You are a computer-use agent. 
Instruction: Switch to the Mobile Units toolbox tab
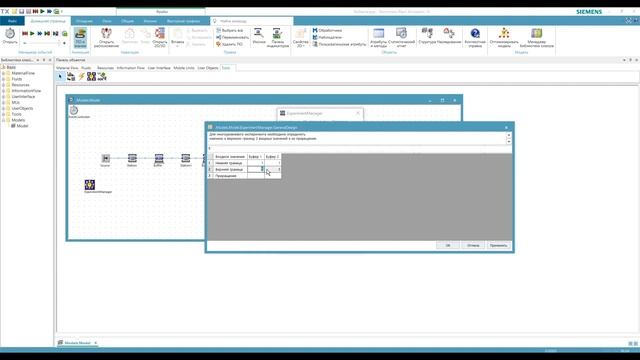tap(184, 68)
